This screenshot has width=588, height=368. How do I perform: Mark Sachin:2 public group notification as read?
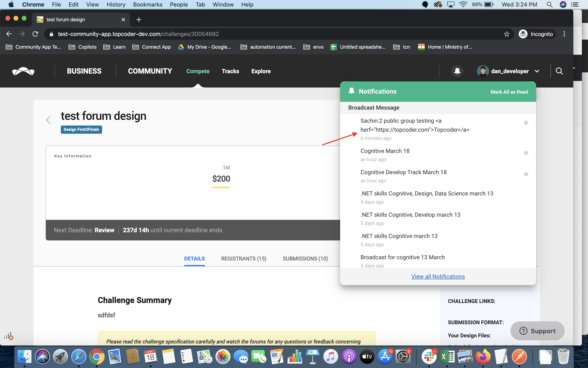click(x=526, y=123)
